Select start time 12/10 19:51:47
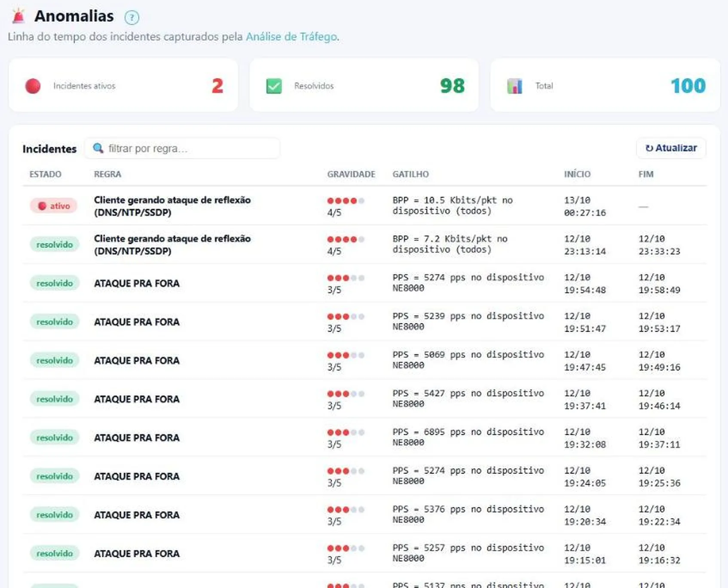The height and width of the screenshot is (588, 728). [x=585, y=322]
